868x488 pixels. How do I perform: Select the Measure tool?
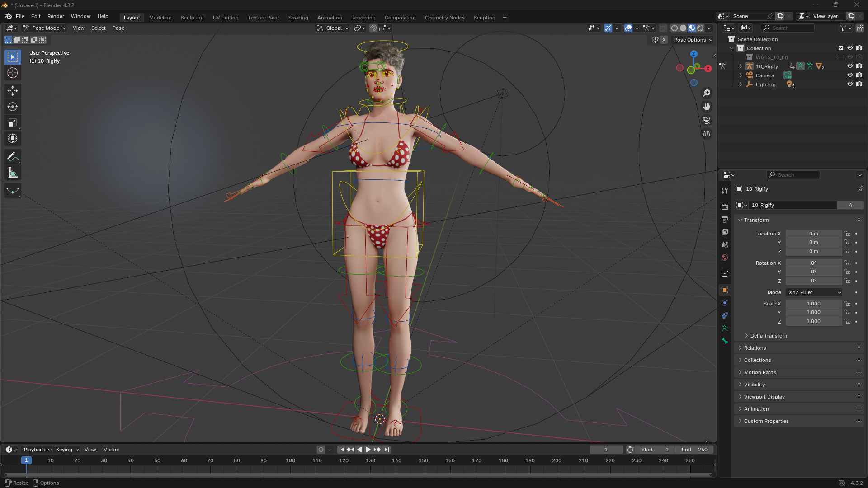pyautogui.click(x=13, y=173)
